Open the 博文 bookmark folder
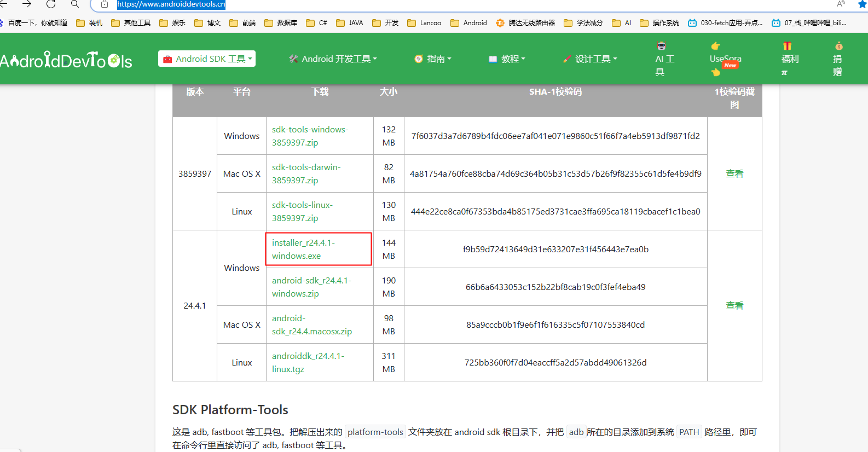868x452 pixels. point(207,23)
